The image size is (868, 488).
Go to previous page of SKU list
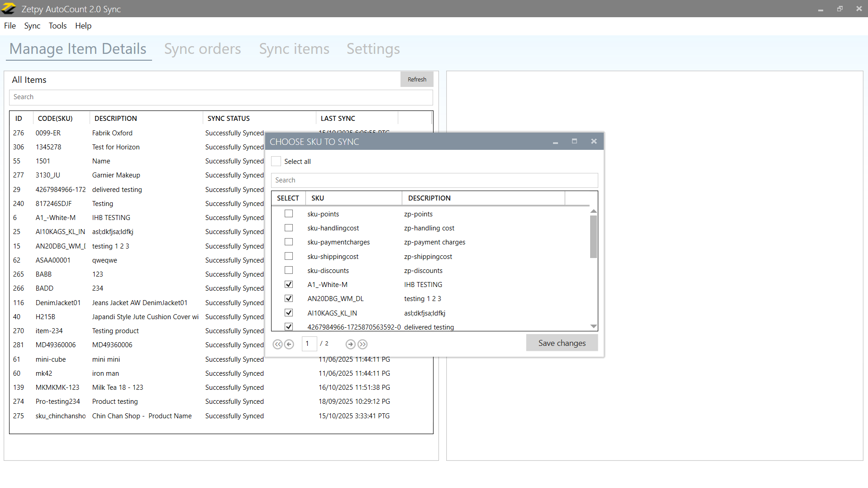click(289, 344)
